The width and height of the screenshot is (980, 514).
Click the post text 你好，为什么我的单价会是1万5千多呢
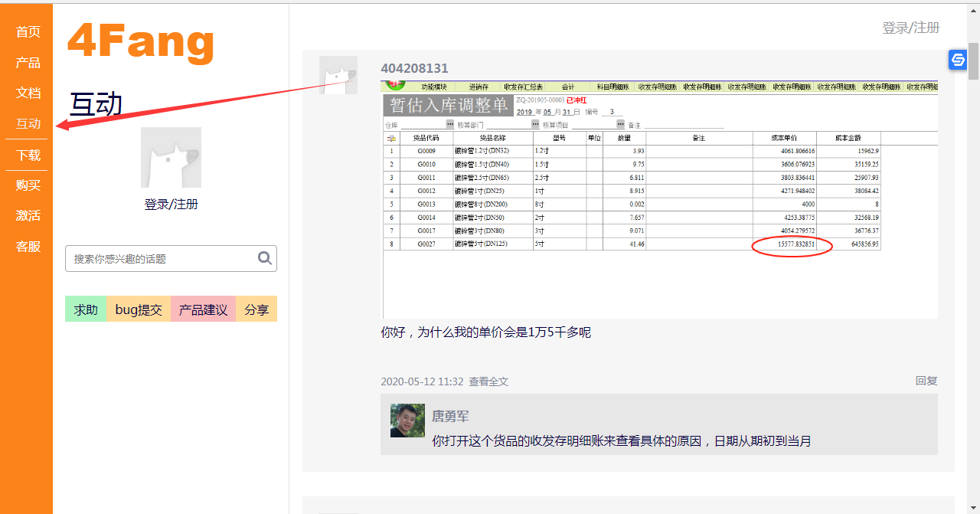485,332
